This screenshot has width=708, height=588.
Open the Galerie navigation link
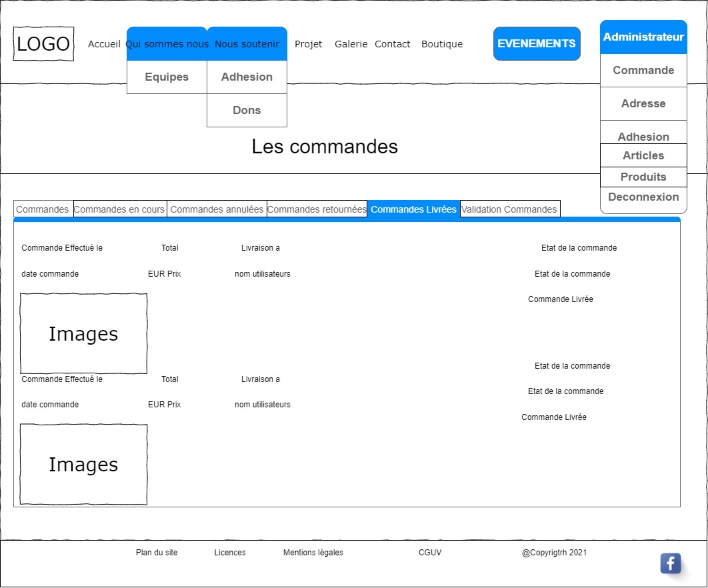click(x=351, y=44)
